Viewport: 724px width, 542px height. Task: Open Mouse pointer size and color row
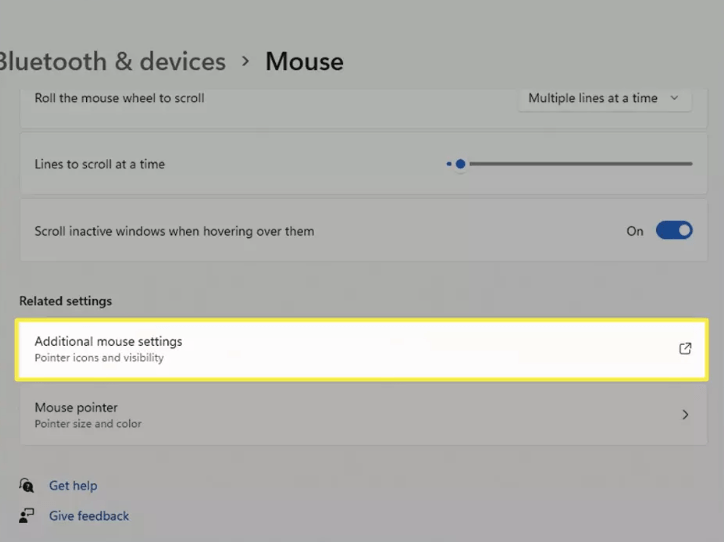[x=363, y=415]
